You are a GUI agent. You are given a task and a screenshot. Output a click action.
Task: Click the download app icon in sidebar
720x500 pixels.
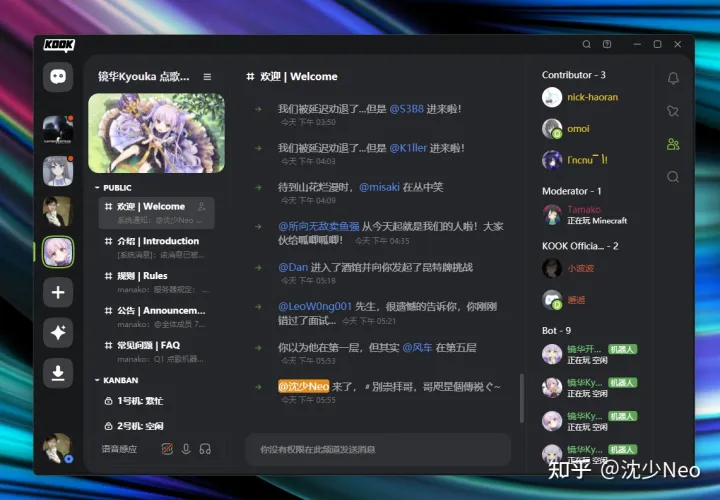pyautogui.click(x=58, y=373)
